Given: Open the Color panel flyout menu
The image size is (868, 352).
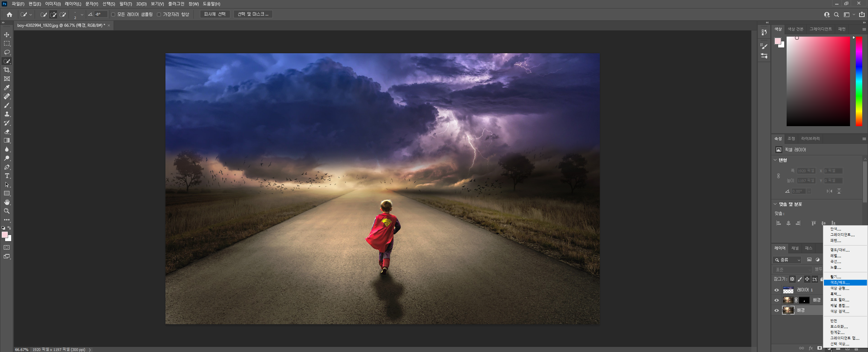Looking at the screenshot, I should pos(864,30).
